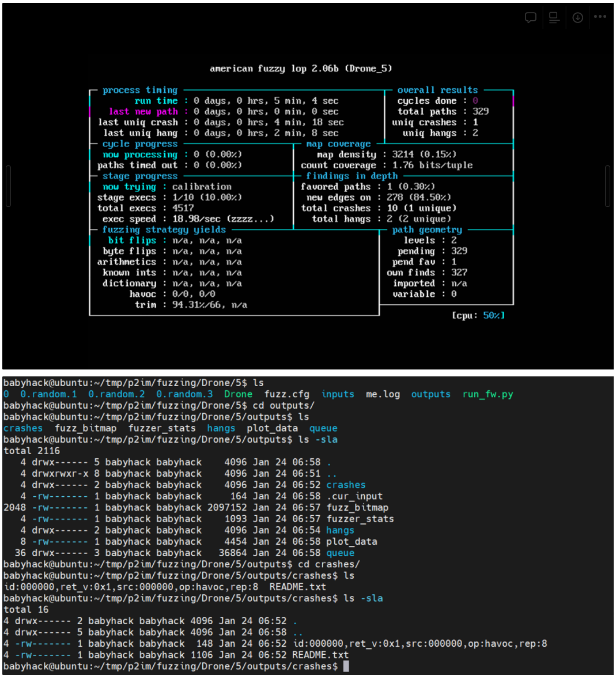616x679 pixels.
Task: Select the 'fuzz.cfg' file name
Action: pyautogui.click(x=286, y=394)
